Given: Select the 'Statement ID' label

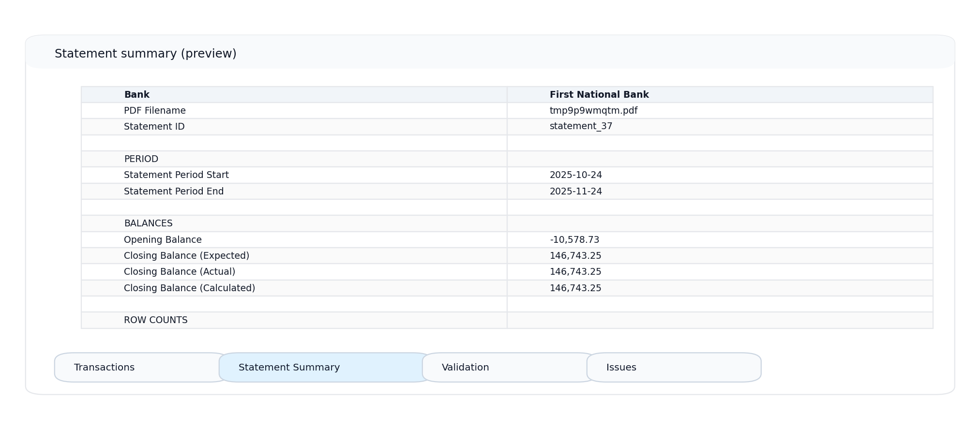Looking at the screenshot, I should tap(154, 127).
